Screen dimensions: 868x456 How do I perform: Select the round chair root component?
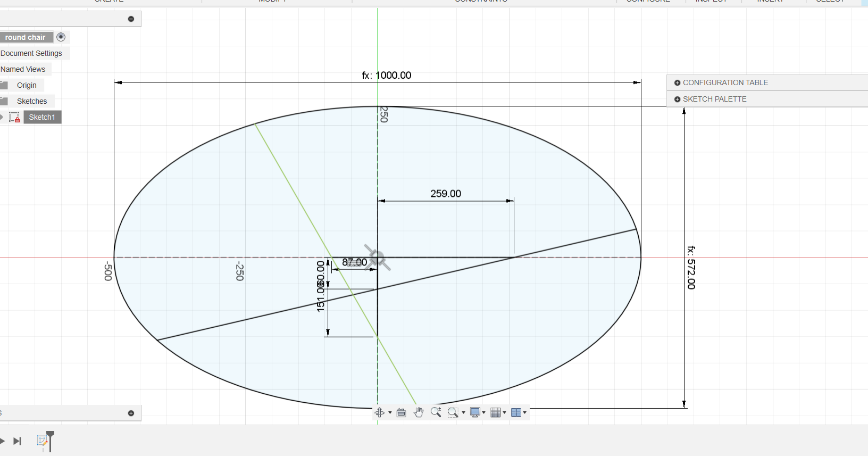(27, 37)
